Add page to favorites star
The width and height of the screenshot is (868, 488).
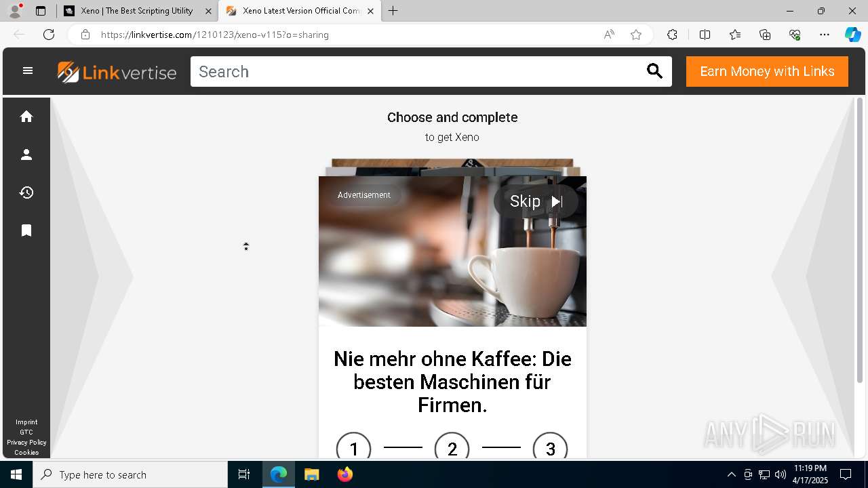click(x=636, y=35)
